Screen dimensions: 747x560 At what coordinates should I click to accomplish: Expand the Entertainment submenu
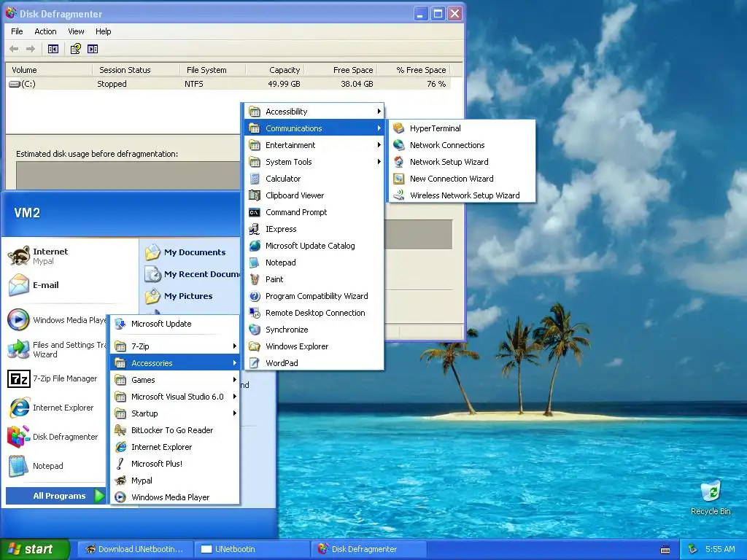coord(314,145)
